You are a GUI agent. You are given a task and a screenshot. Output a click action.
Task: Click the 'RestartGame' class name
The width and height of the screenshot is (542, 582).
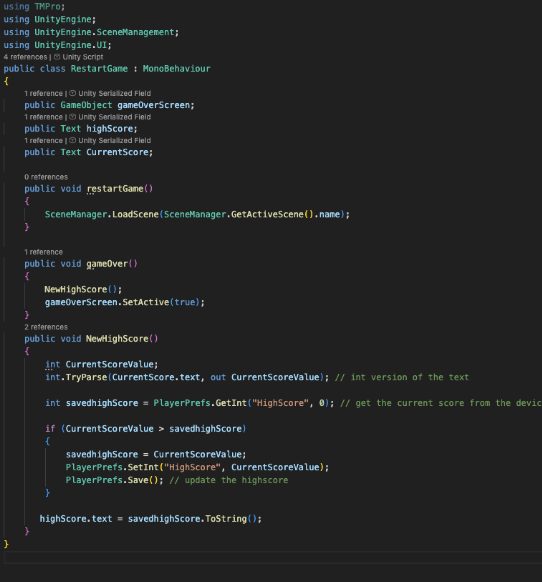pyautogui.click(x=99, y=69)
